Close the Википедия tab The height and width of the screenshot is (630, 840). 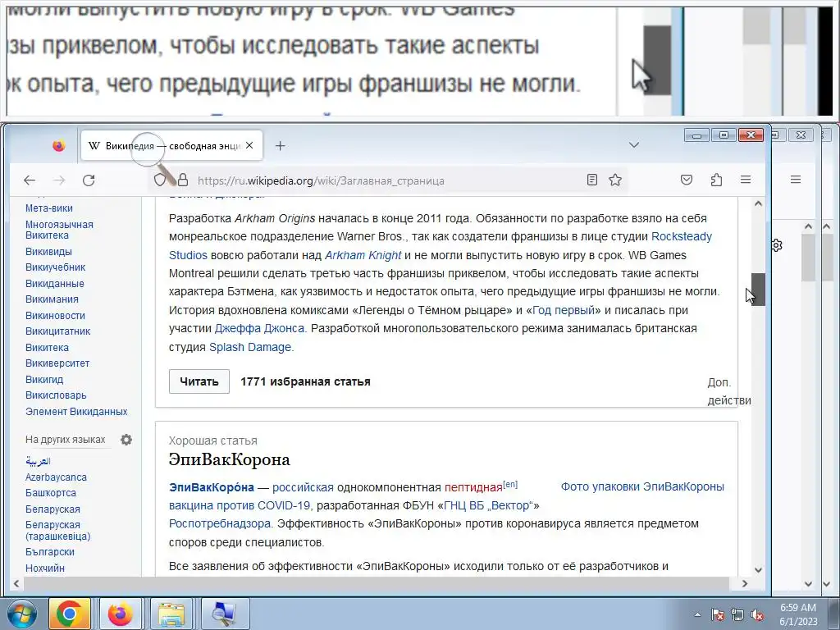pyautogui.click(x=249, y=146)
